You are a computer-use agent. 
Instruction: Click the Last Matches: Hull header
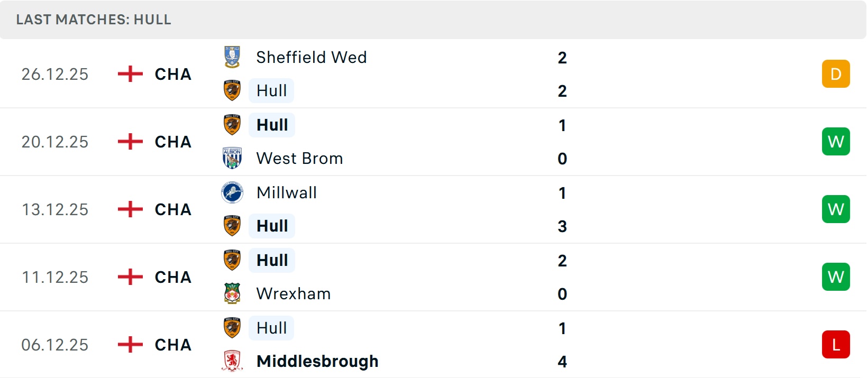(x=94, y=20)
